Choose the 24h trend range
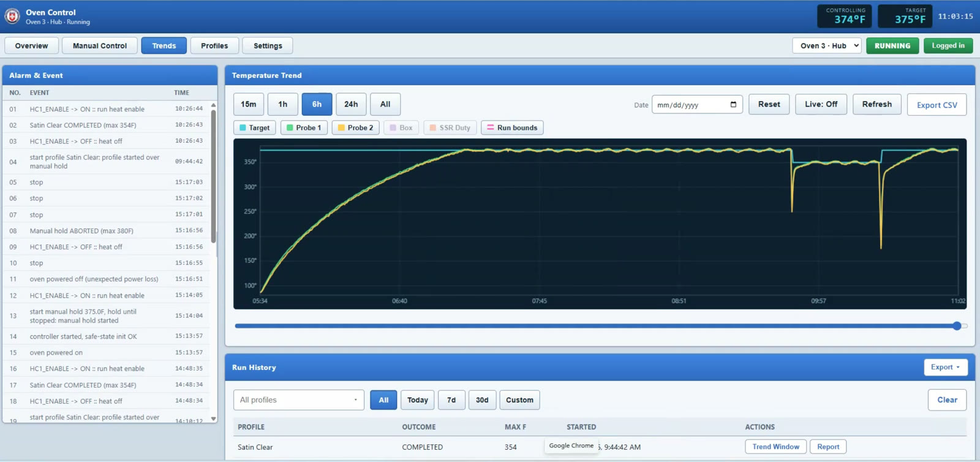The width and height of the screenshot is (980, 462). 351,104
